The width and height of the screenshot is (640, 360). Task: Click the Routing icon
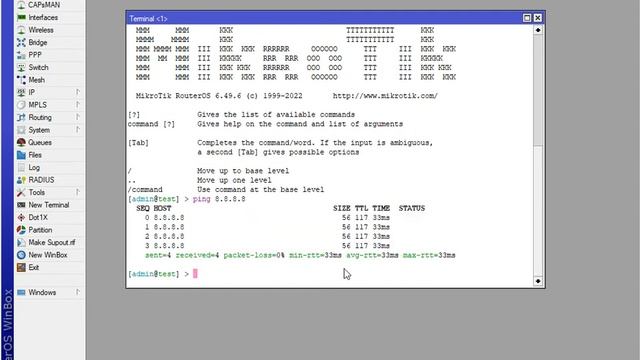click(x=21, y=118)
